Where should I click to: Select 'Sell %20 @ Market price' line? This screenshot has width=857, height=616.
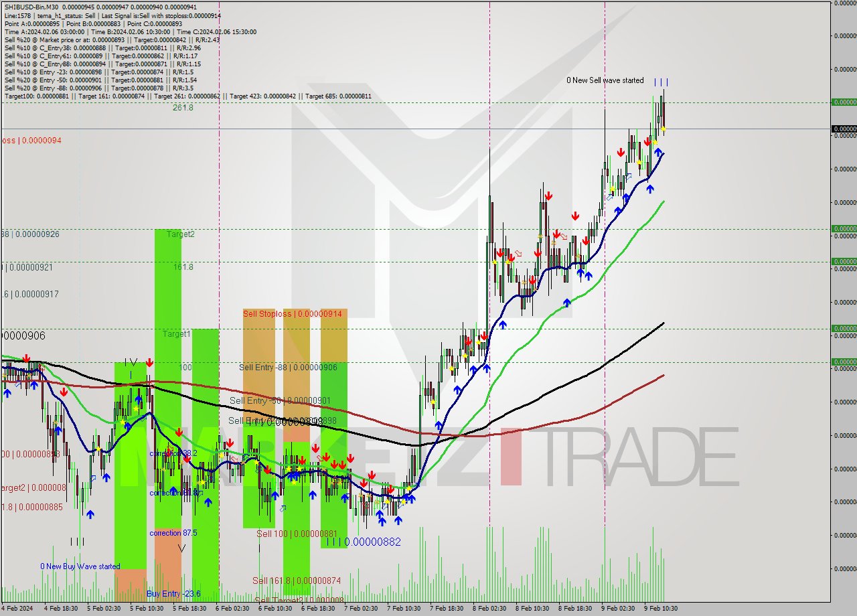coord(112,40)
